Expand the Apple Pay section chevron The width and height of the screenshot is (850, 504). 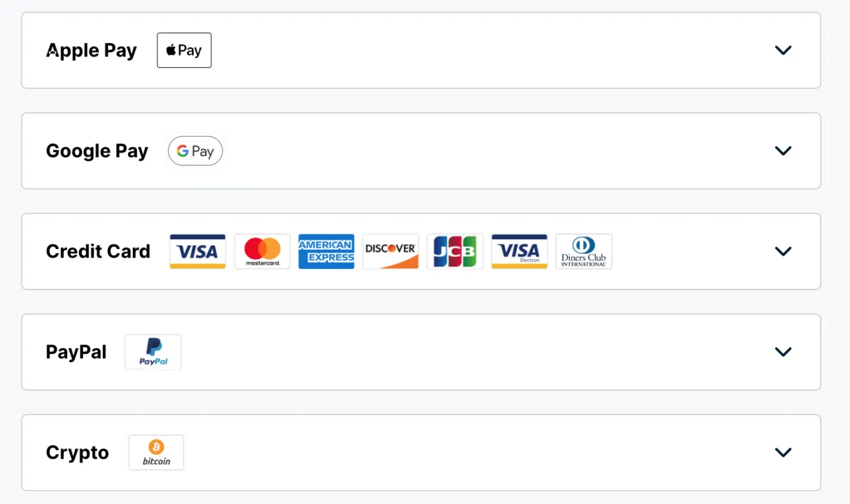point(784,50)
